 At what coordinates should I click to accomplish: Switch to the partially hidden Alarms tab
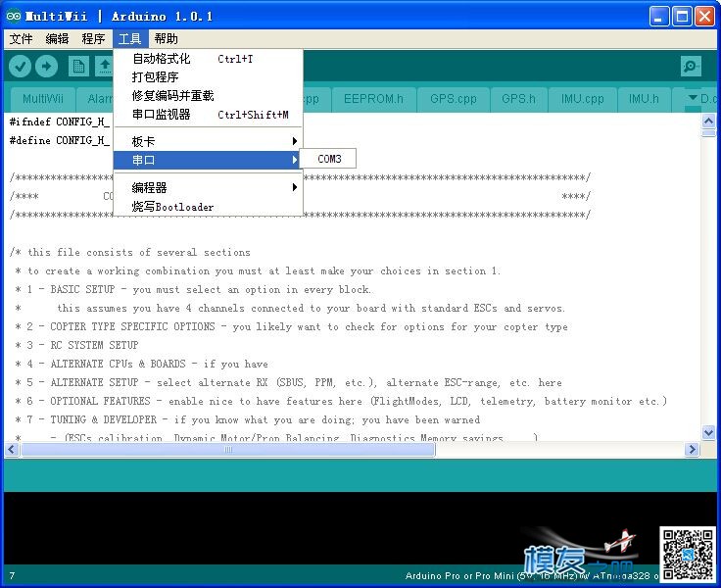(x=95, y=99)
